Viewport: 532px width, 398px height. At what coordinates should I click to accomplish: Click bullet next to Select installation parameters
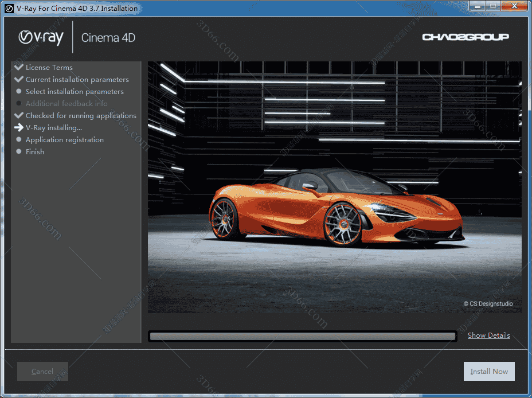point(19,91)
